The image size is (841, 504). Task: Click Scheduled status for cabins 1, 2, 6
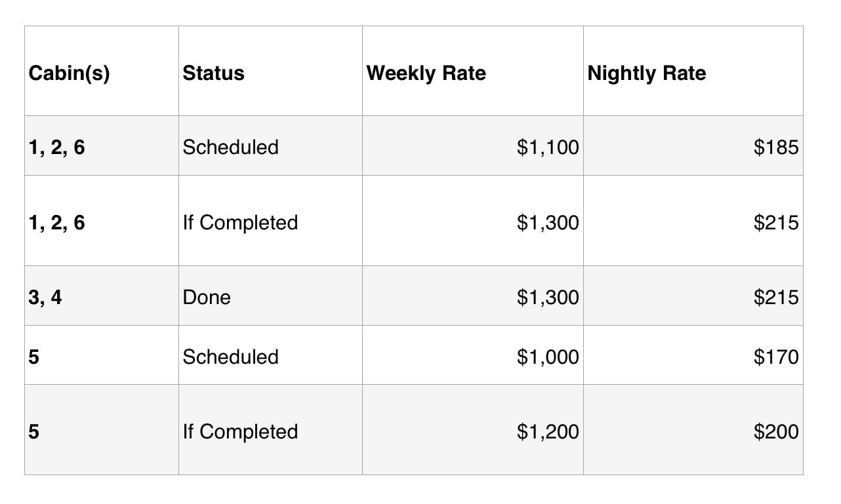coord(270,146)
